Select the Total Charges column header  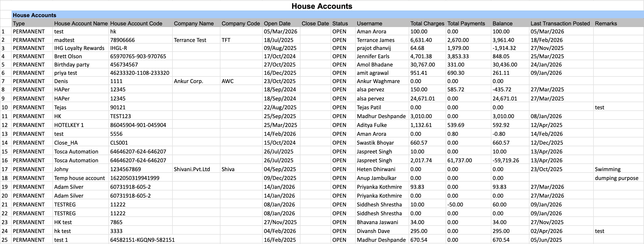tap(427, 23)
